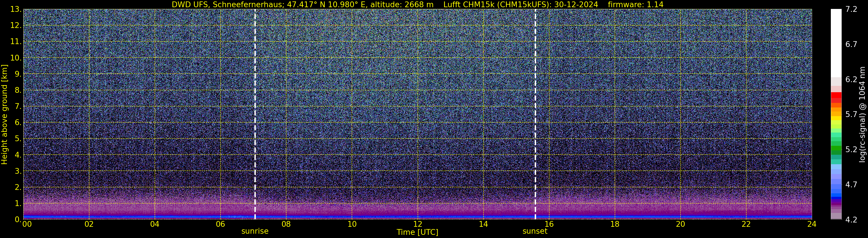
Task: Click the station name 'DWD UFS, Schneefernerhaus' in title
Action: pyautogui.click(x=227, y=5)
